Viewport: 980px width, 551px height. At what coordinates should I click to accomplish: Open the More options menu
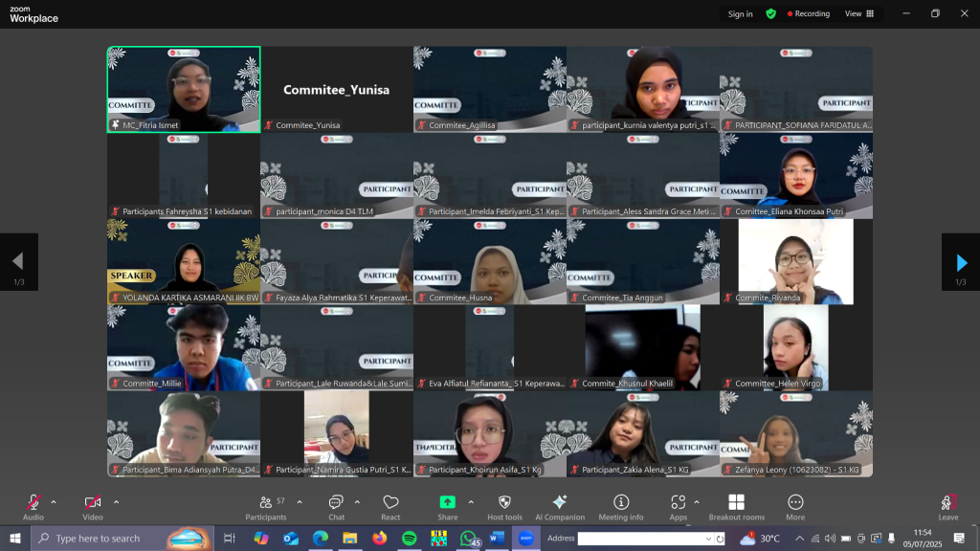click(x=795, y=506)
